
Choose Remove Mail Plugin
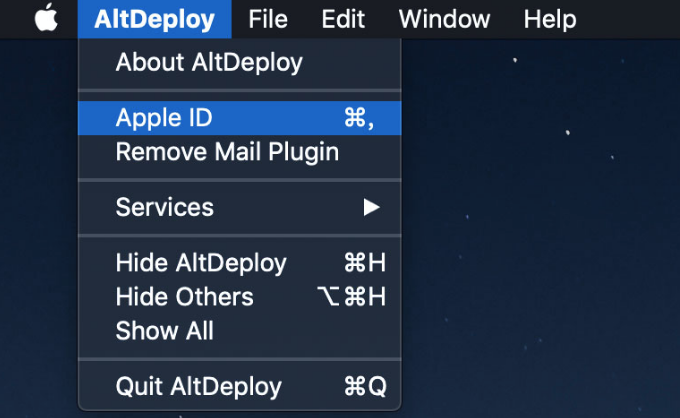point(240,152)
